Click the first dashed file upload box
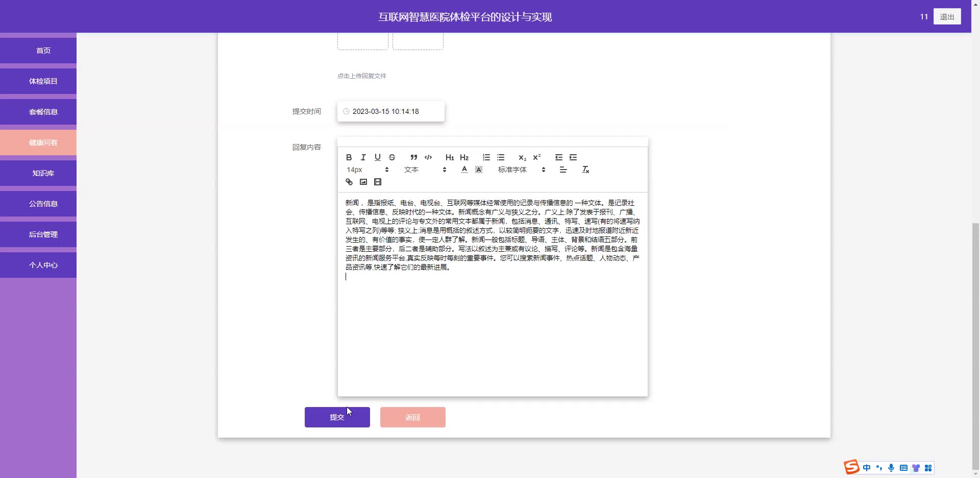 pos(363,41)
